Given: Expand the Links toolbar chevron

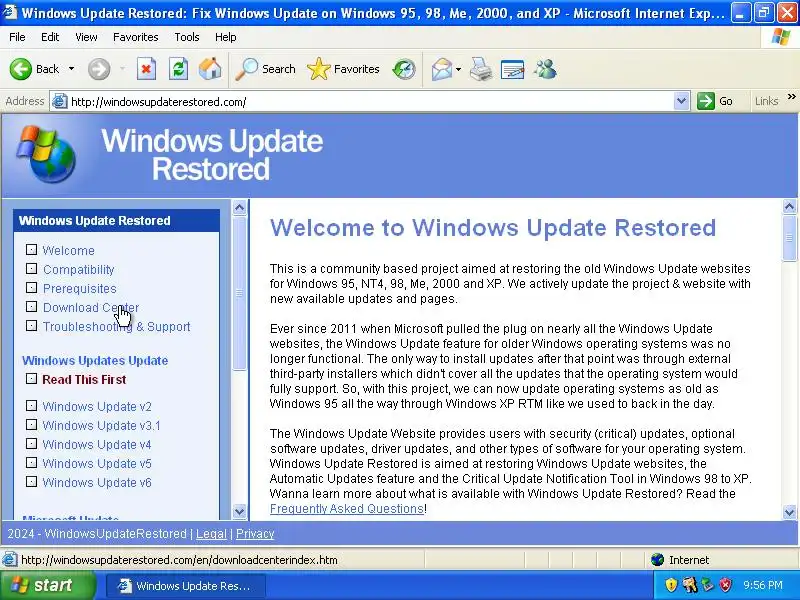Looking at the screenshot, I should 791,96.
